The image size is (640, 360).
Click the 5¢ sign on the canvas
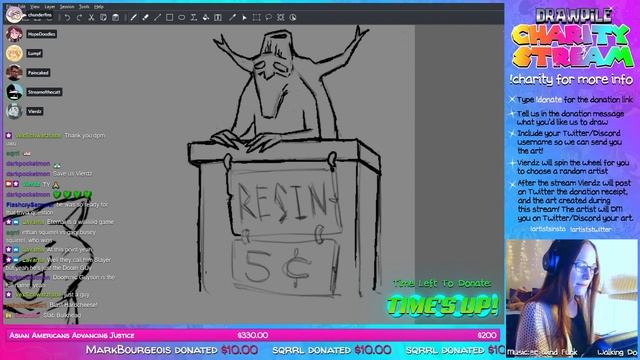point(285,267)
